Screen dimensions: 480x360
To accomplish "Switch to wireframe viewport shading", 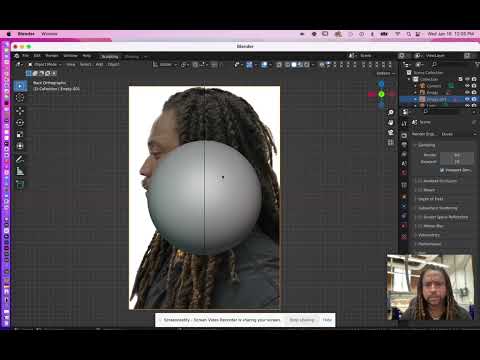I will click(287, 65).
